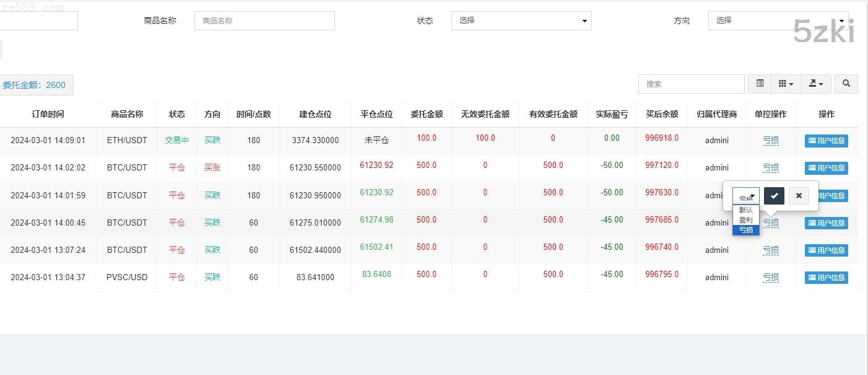Focus the 搜索 table search box
This screenshot has height=375, width=868.
[691, 84]
